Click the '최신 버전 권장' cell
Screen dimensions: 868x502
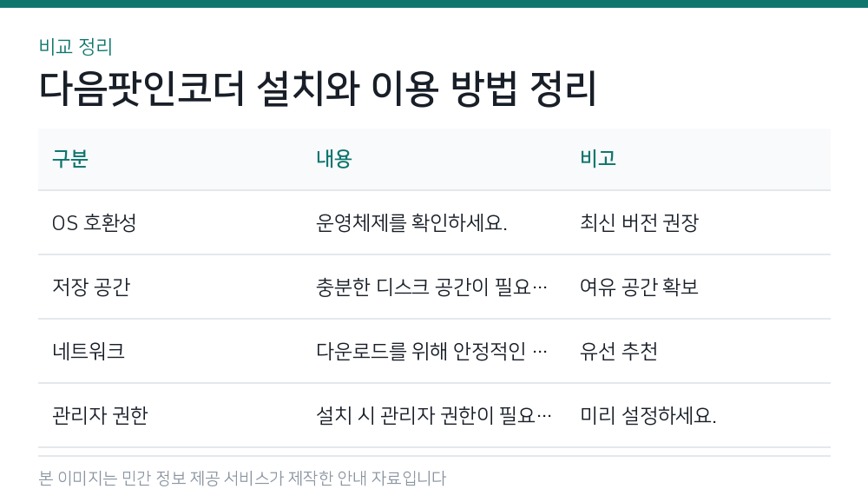click(x=640, y=222)
